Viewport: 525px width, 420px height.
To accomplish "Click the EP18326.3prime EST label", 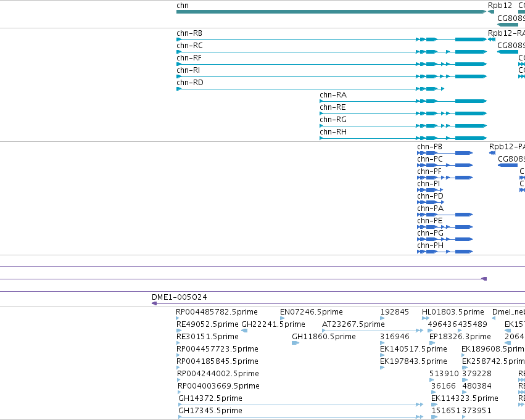I will [x=460, y=337].
